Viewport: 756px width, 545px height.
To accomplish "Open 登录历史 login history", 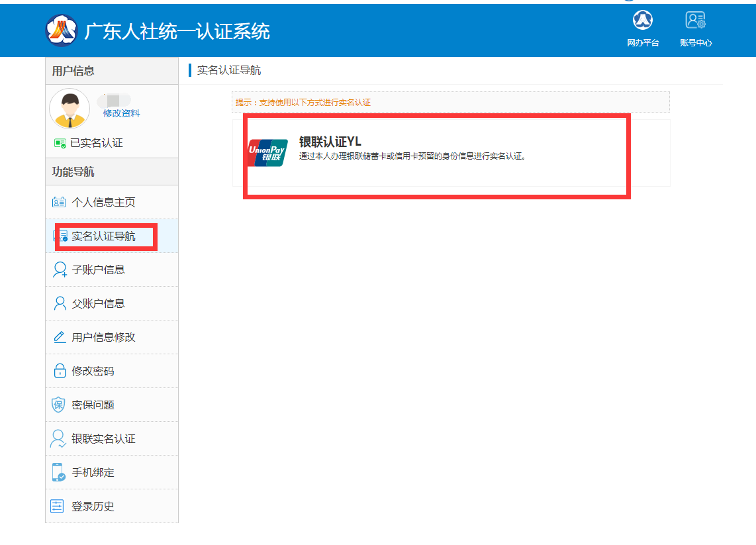I will tap(93, 507).
